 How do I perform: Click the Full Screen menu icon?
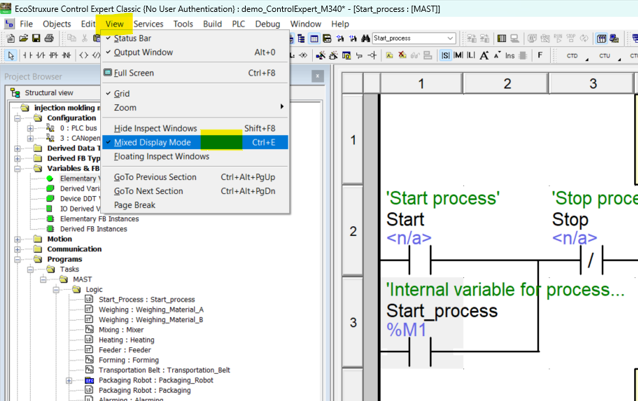click(107, 72)
